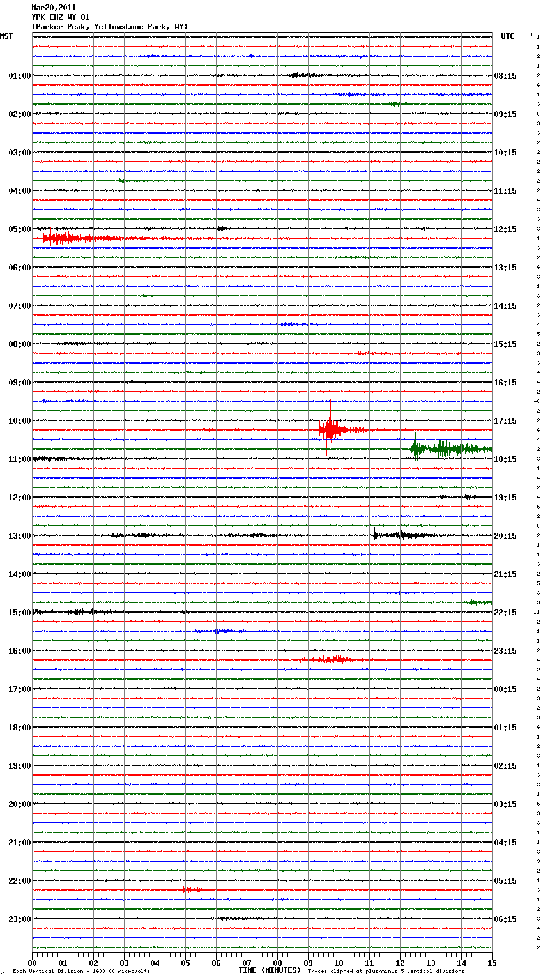Select the 11:15 UTC time label
Viewport: 543px width, 980px height.
[505, 191]
